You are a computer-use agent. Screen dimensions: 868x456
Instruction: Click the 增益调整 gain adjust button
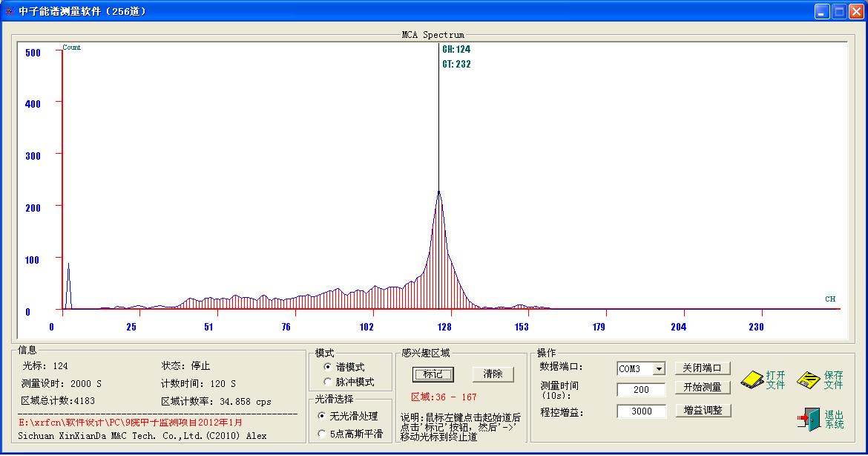(703, 410)
